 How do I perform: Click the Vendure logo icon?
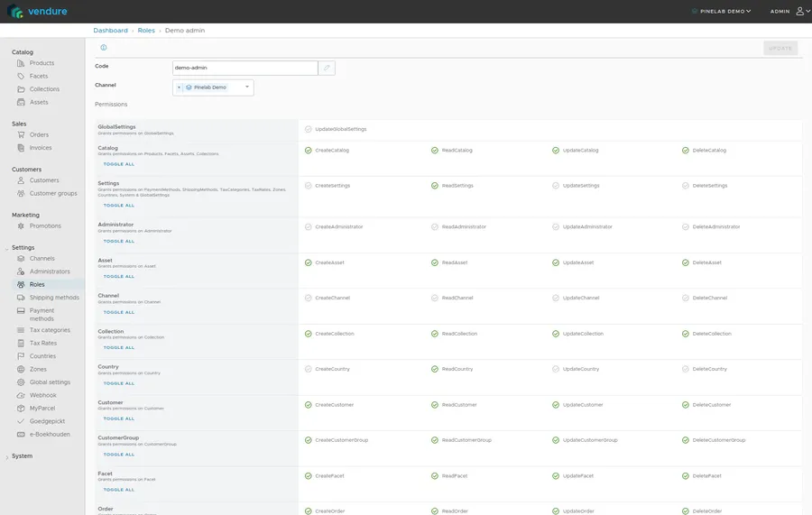coord(16,12)
